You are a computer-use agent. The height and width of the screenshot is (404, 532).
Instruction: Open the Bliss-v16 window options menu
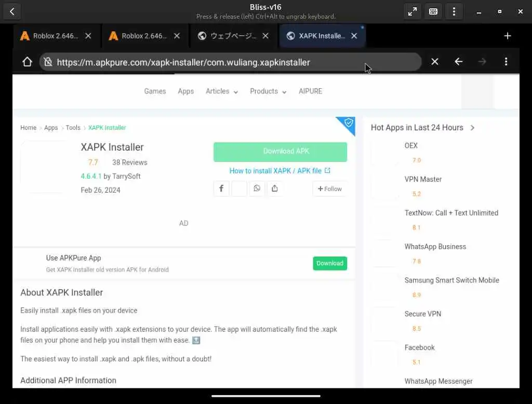tap(454, 11)
